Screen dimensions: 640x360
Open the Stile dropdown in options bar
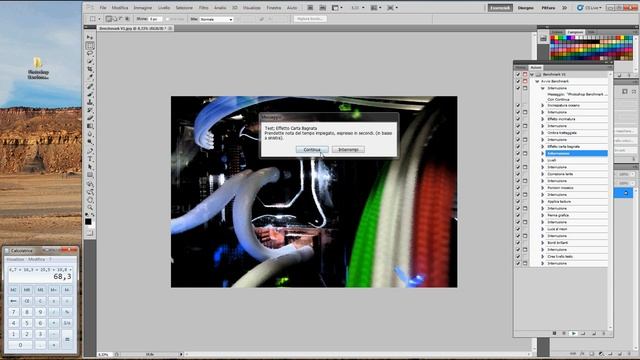pos(216,19)
